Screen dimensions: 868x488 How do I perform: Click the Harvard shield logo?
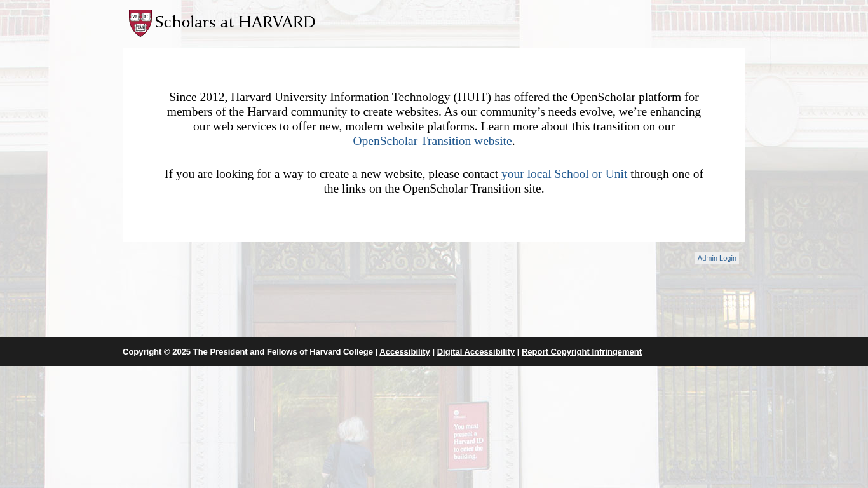point(140,23)
